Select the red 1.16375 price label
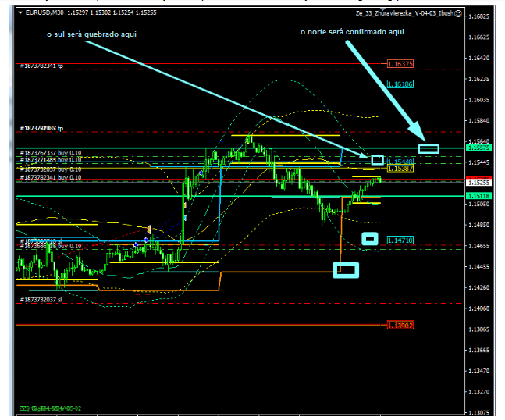 (400, 64)
